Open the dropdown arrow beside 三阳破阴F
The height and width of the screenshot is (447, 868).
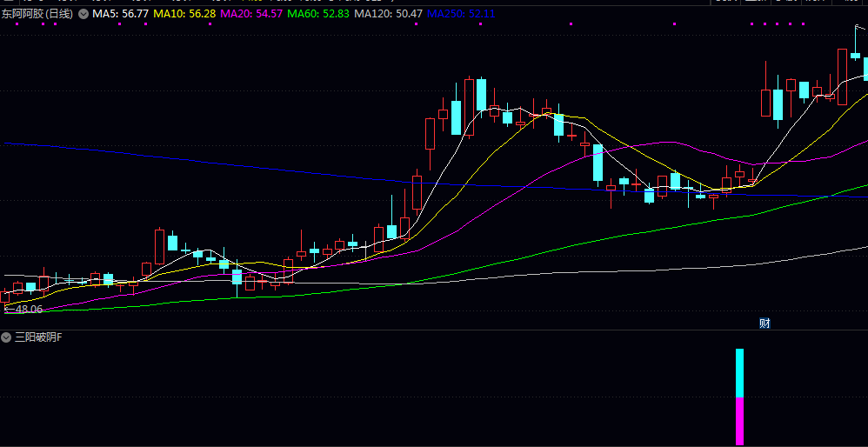point(6,337)
